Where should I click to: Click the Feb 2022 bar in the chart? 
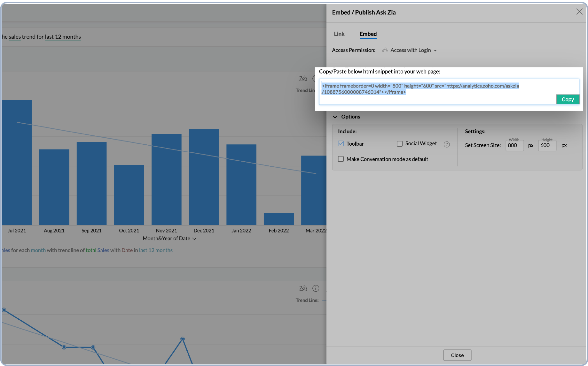[278, 219]
